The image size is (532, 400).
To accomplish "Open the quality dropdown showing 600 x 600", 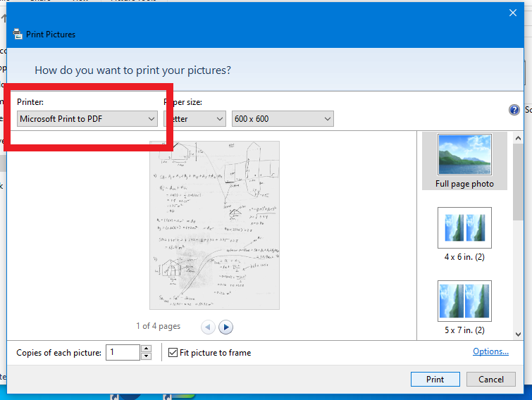I will [x=283, y=118].
